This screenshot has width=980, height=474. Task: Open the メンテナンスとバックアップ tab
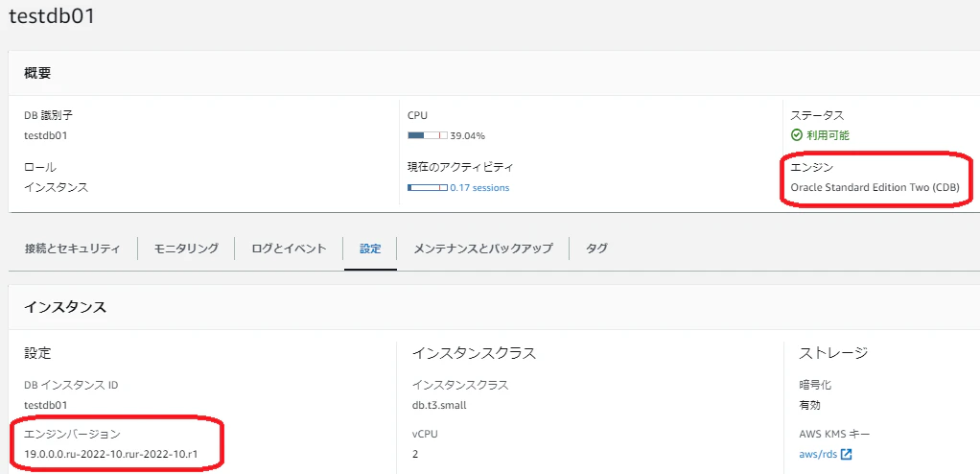(x=483, y=249)
